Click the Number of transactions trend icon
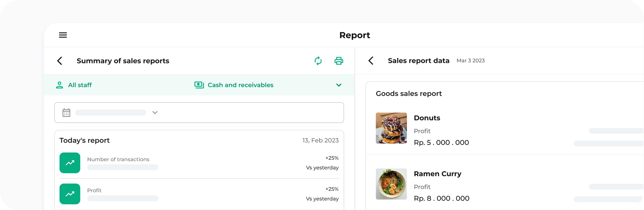Viewport: 644px width, 210px height. point(70,163)
